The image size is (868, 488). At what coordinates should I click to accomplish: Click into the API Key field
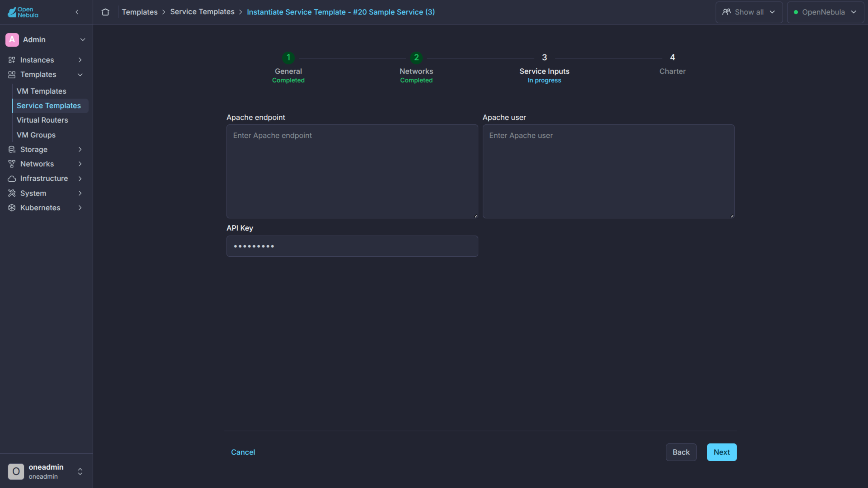click(x=352, y=246)
